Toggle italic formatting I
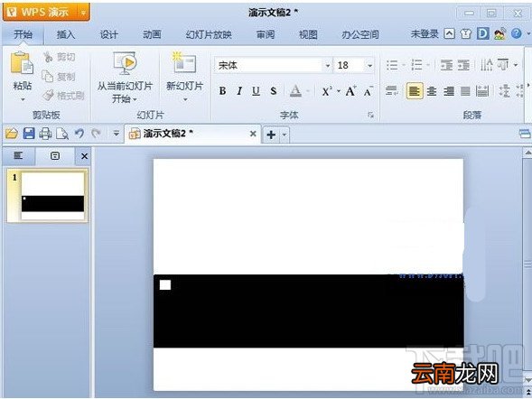The image size is (532, 399). (239, 91)
